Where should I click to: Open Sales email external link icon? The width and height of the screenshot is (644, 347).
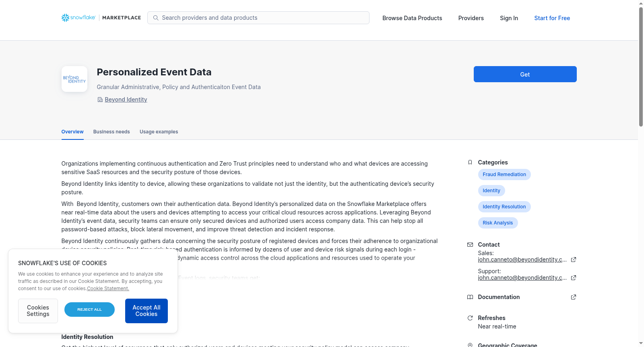pyautogui.click(x=574, y=260)
